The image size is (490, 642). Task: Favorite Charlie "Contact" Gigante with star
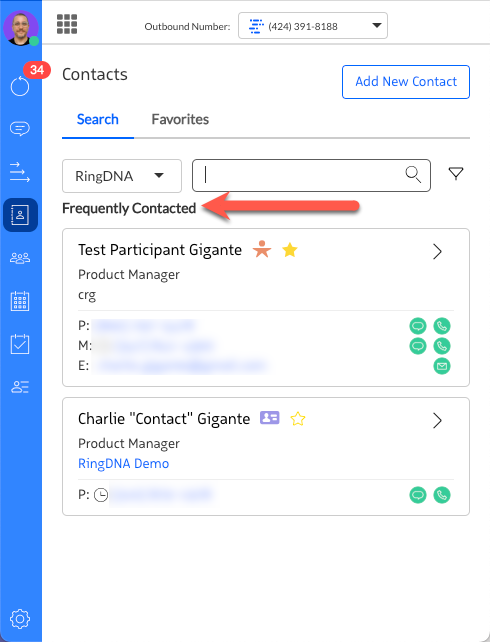click(x=298, y=419)
